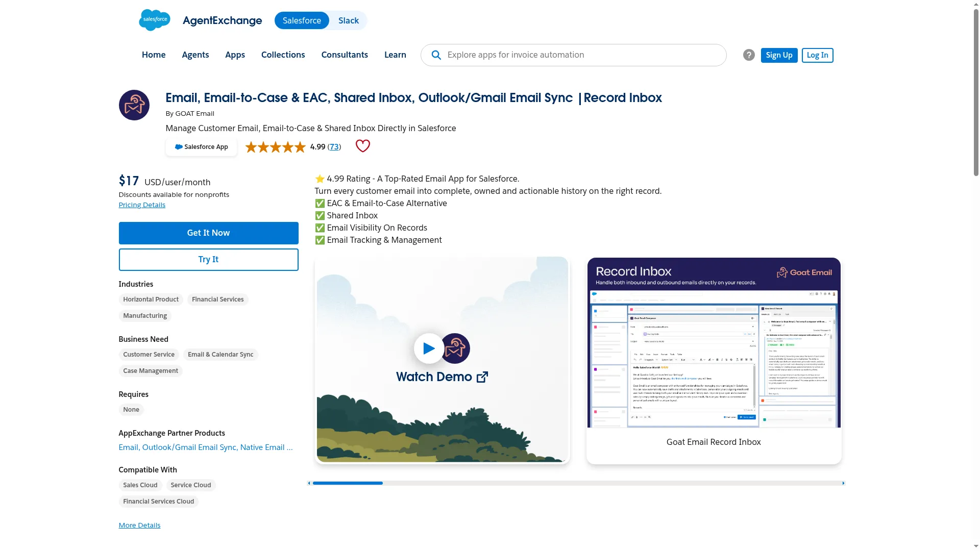Click the Sales Cloud tag

pyautogui.click(x=140, y=485)
